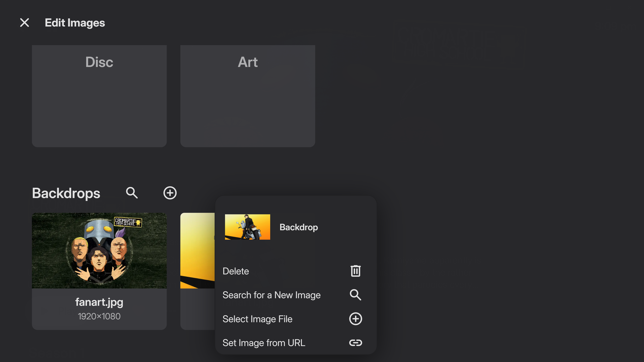Click the fanart.jpg filename label

point(99,302)
